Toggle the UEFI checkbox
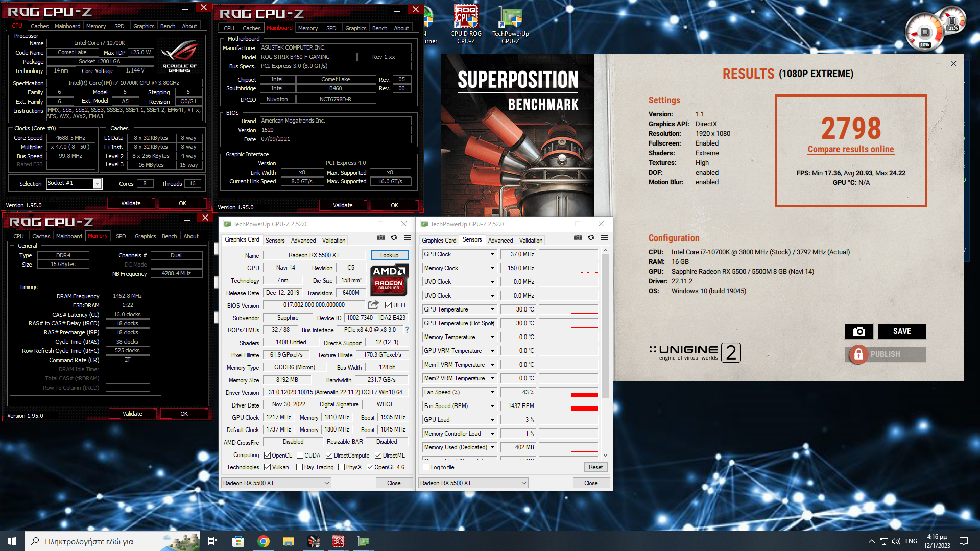Image resolution: width=980 pixels, height=551 pixels. click(x=388, y=305)
